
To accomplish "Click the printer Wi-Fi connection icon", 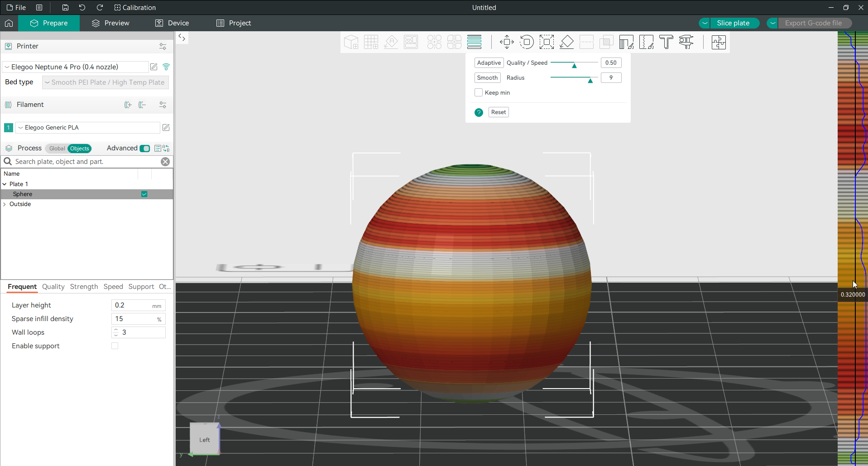I will (x=166, y=67).
